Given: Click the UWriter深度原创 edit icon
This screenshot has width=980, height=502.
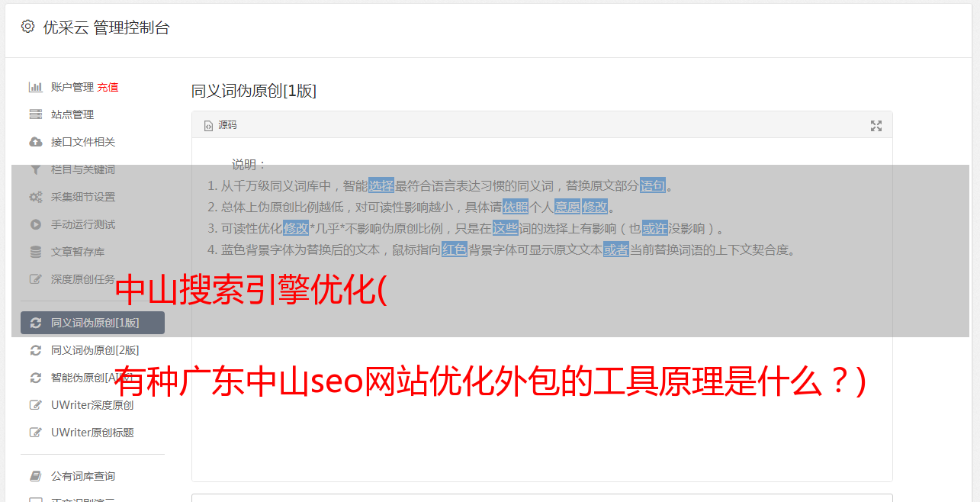Looking at the screenshot, I should coord(35,405).
